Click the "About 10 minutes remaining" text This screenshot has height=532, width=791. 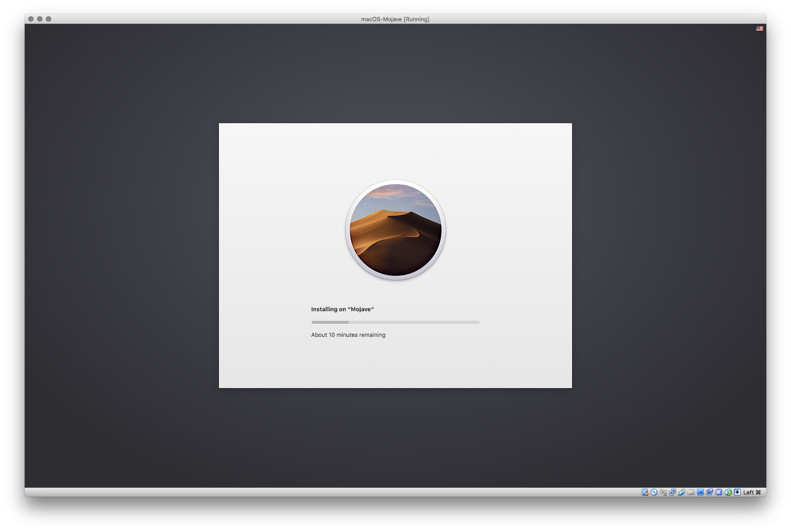348,335
